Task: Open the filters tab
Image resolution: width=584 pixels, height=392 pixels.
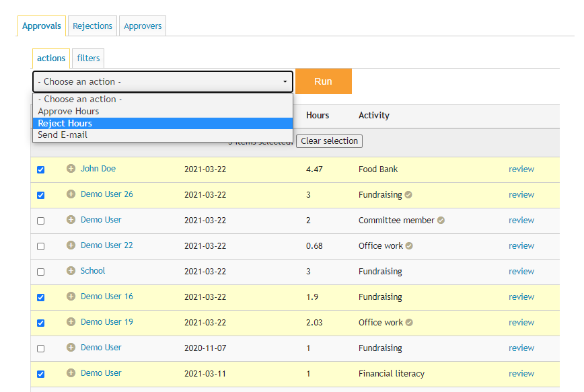Action: pyautogui.click(x=88, y=58)
